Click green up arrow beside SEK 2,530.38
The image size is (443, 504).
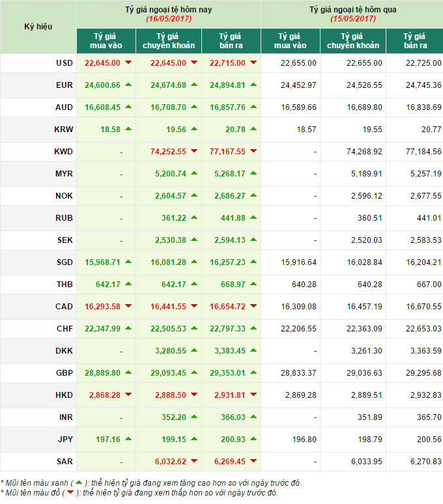pyautogui.click(x=194, y=240)
